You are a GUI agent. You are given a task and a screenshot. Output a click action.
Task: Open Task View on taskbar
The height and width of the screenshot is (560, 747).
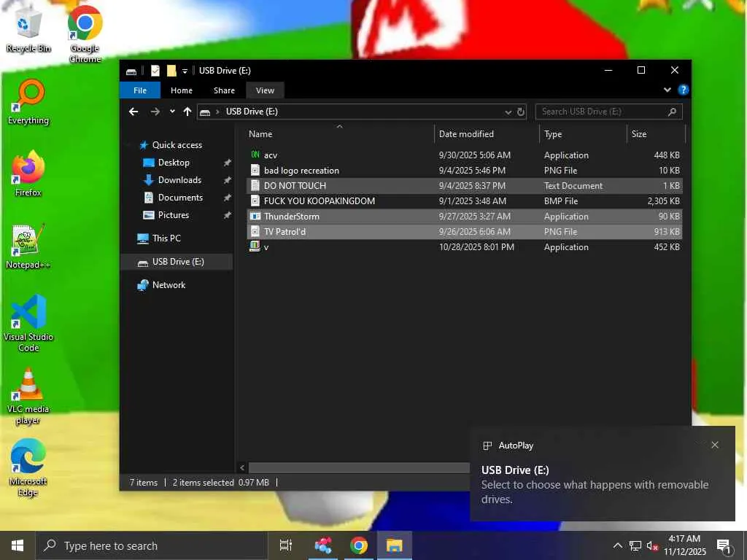point(286,545)
